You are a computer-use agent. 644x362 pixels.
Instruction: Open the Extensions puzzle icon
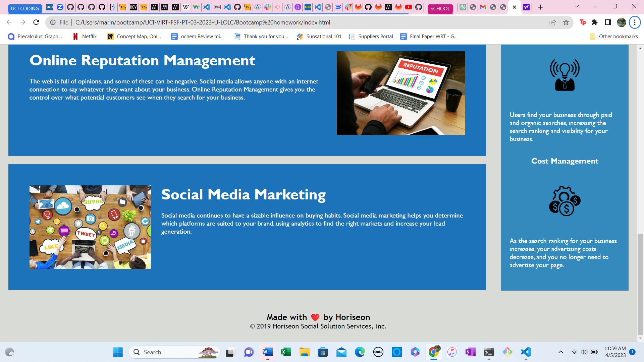pyautogui.click(x=595, y=22)
